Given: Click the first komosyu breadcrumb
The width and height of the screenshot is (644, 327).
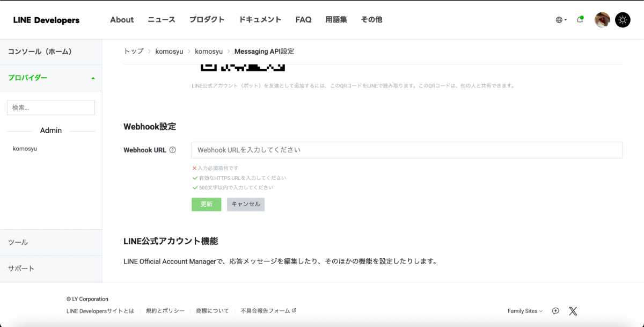Looking at the screenshot, I should tap(169, 52).
